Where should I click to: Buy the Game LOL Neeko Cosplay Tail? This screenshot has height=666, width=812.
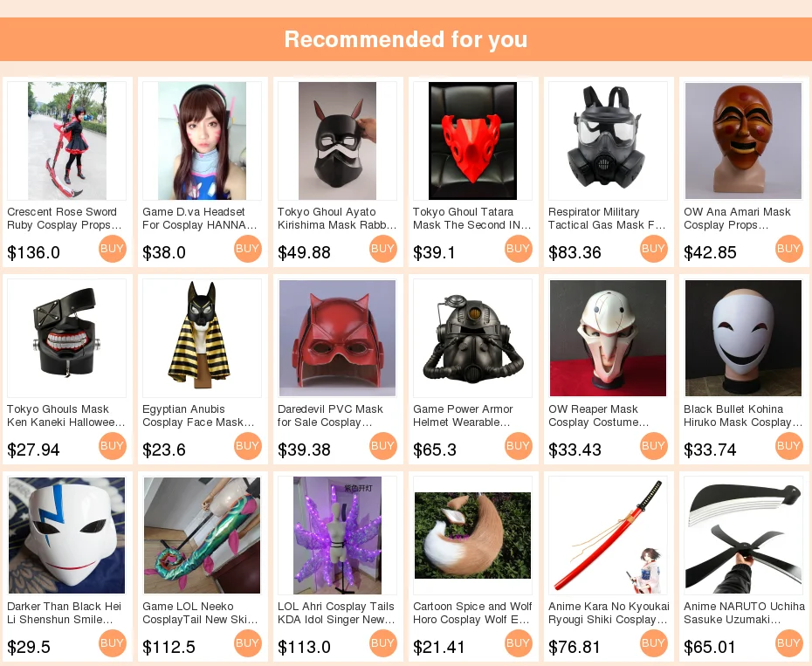click(248, 643)
